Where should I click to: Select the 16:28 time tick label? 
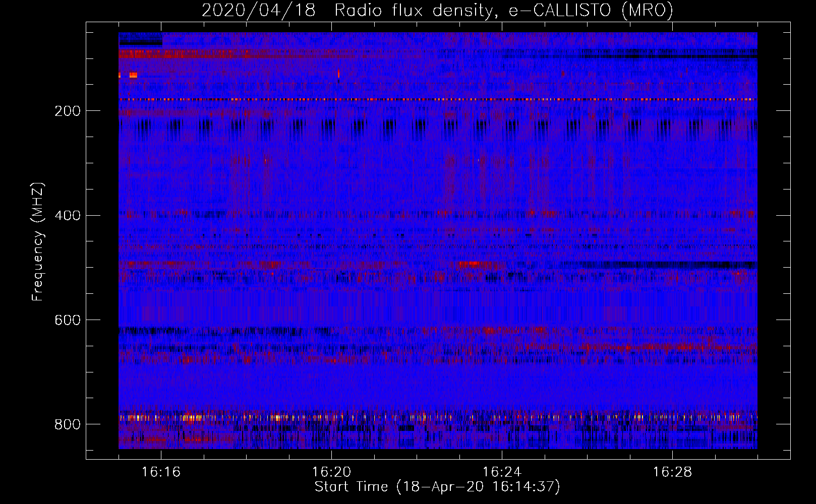[672, 472]
